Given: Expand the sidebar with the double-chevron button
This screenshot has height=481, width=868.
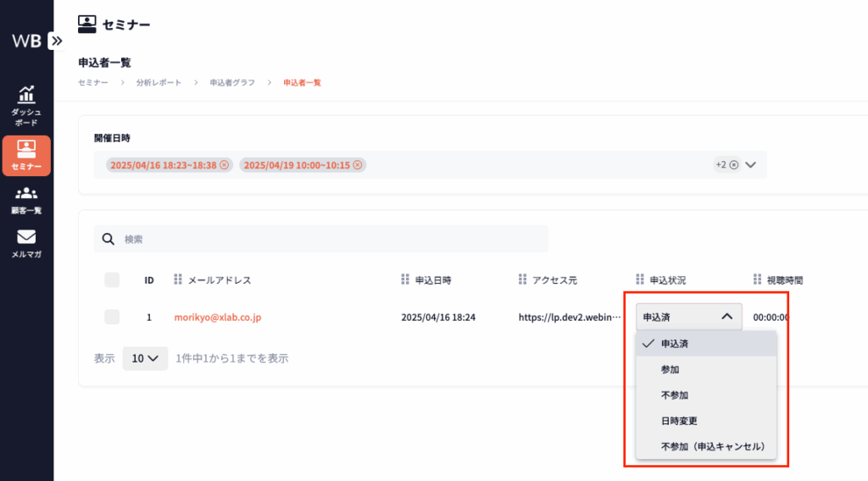Looking at the screenshot, I should (x=56, y=41).
